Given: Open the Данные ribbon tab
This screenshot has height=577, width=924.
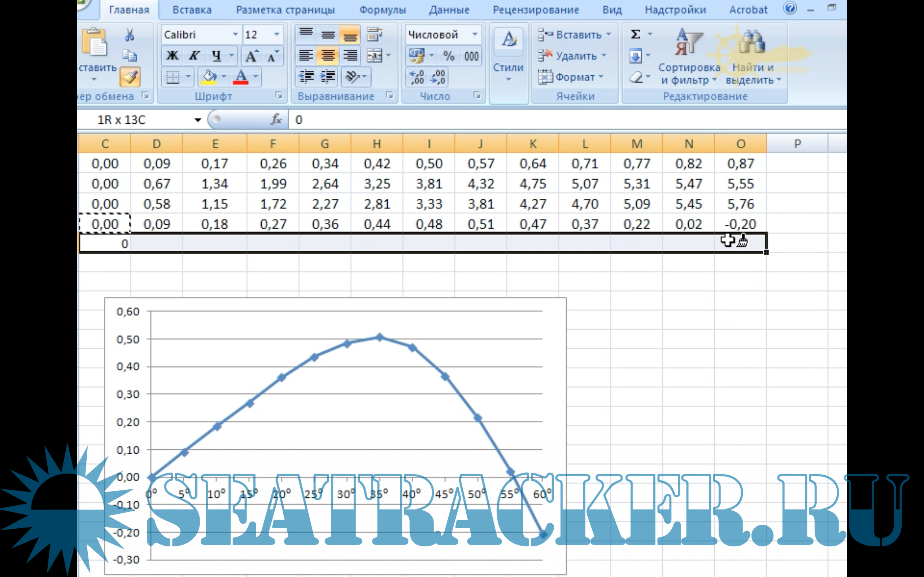Looking at the screenshot, I should [449, 10].
